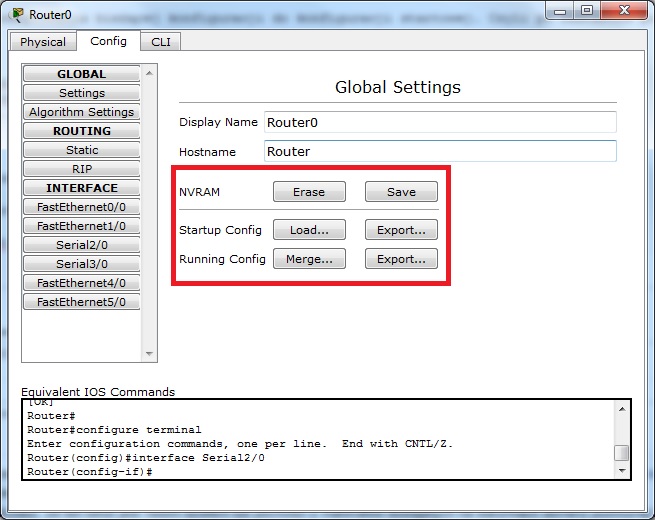Click the Display Name input field

[x=440, y=122]
